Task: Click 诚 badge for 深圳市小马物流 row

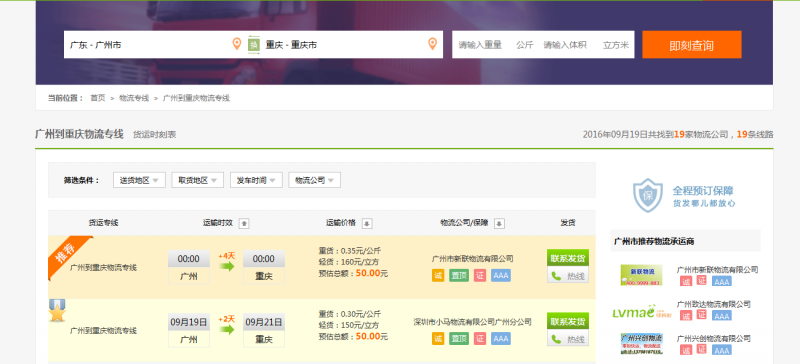Action: (x=438, y=338)
